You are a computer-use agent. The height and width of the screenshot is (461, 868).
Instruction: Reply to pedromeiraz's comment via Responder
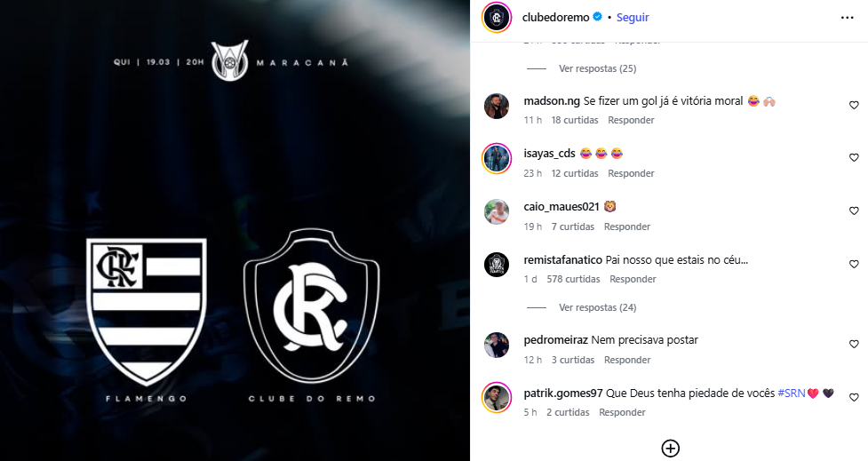pos(627,360)
